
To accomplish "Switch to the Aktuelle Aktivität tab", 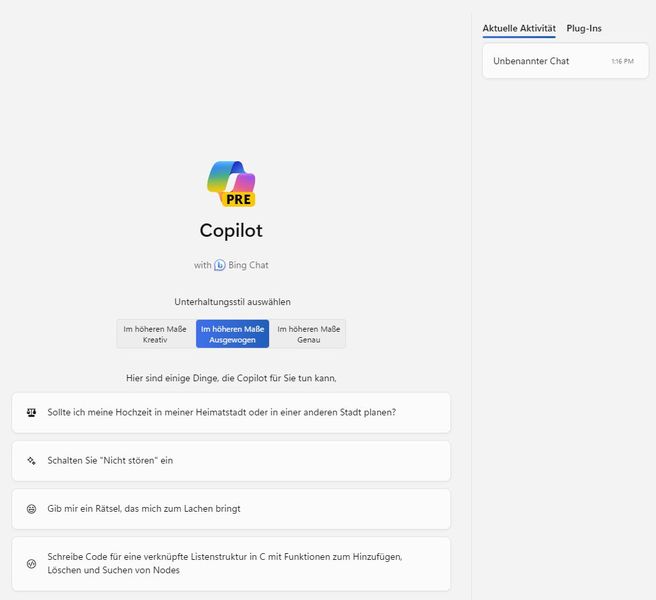I will tap(519, 28).
